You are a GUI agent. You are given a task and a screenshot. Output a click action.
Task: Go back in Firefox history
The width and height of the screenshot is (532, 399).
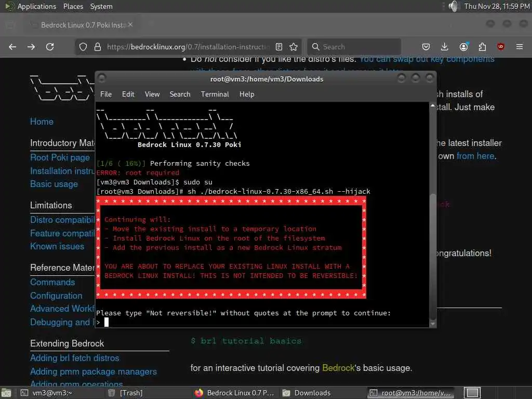click(12, 47)
